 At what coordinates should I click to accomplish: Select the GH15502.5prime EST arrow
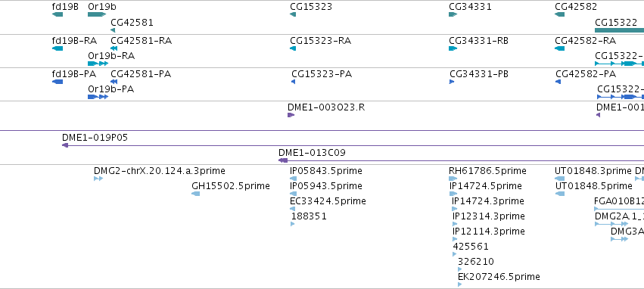[196, 194]
